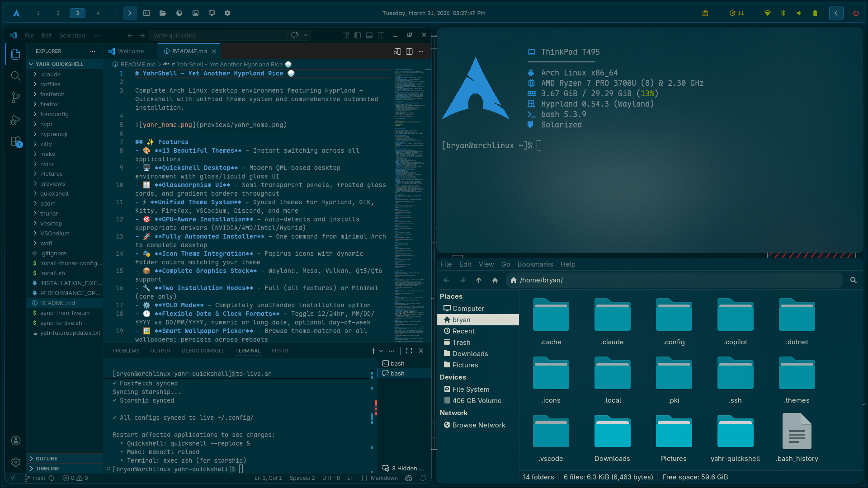The width and height of the screenshot is (868, 488).
Task: Open Source Control view in activity bar
Action: pos(15,97)
